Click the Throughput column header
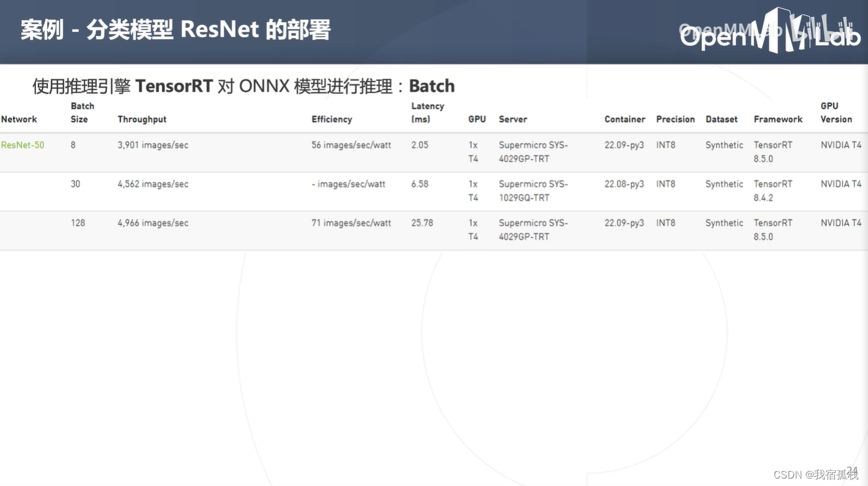This screenshot has width=868, height=486. [142, 119]
